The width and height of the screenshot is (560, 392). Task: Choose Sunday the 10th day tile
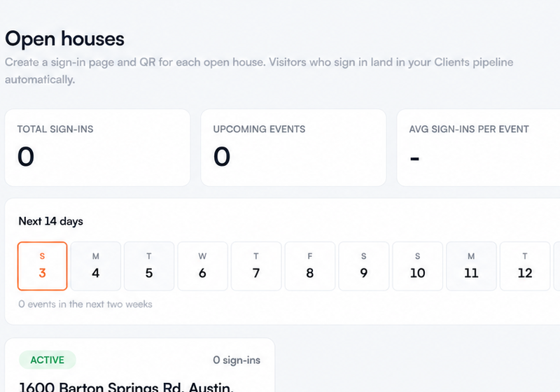click(417, 266)
